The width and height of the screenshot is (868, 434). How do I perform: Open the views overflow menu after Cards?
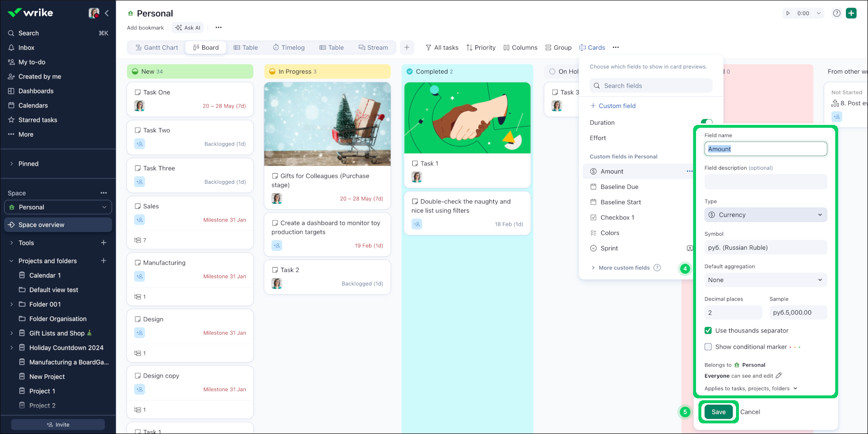[616, 47]
